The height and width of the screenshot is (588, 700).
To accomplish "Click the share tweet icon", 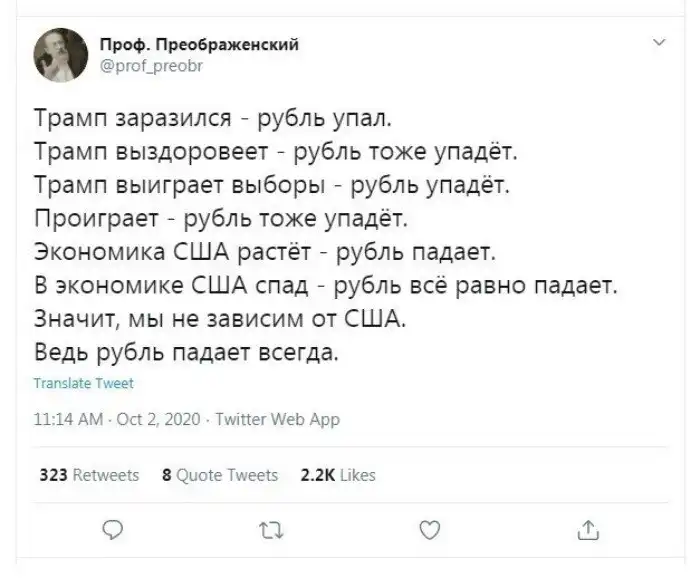I will (x=588, y=529).
